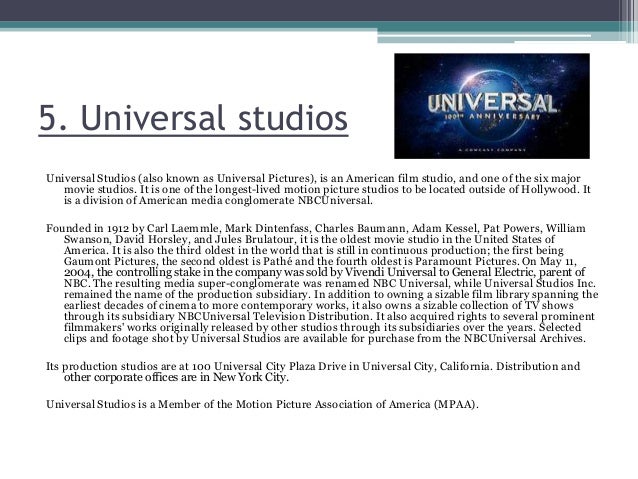Click the line starting "NBC. The resulting media super-conglomerate"

click(330, 283)
